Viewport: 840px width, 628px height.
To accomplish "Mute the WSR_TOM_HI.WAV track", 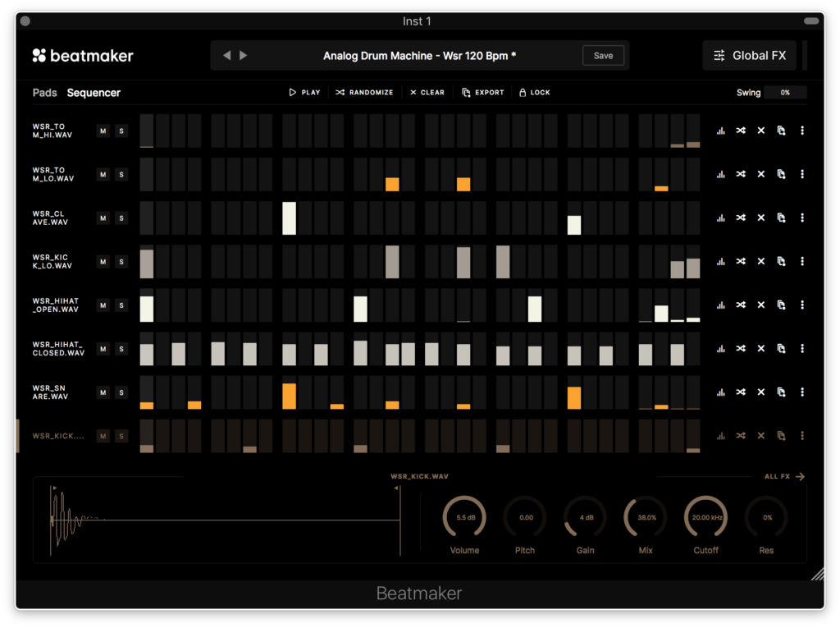I will [103, 131].
